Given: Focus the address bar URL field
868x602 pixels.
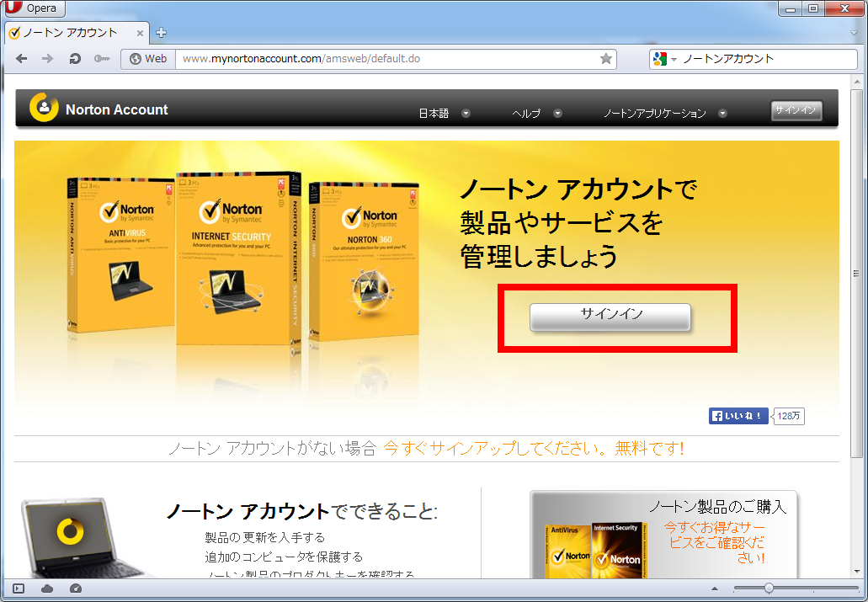Looking at the screenshot, I should click(x=387, y=59).
